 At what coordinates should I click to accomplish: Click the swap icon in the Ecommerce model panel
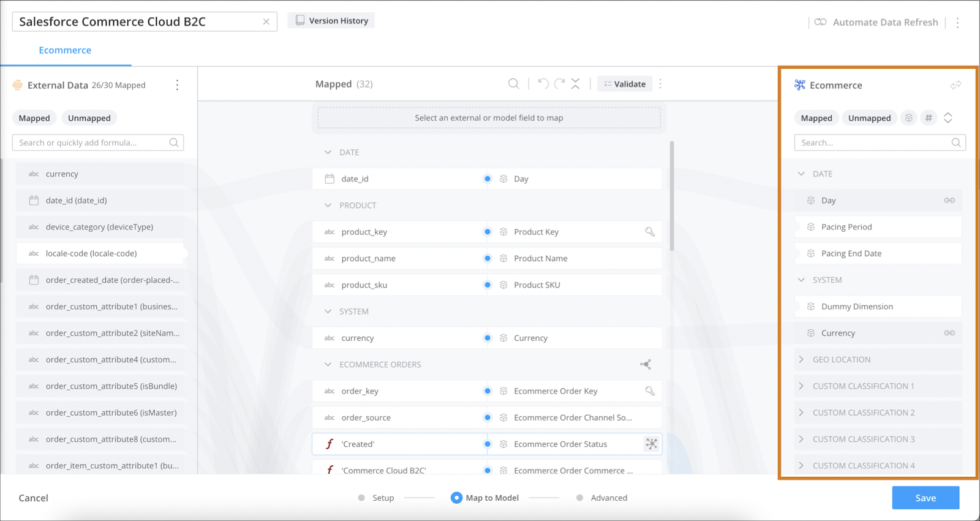956,85
